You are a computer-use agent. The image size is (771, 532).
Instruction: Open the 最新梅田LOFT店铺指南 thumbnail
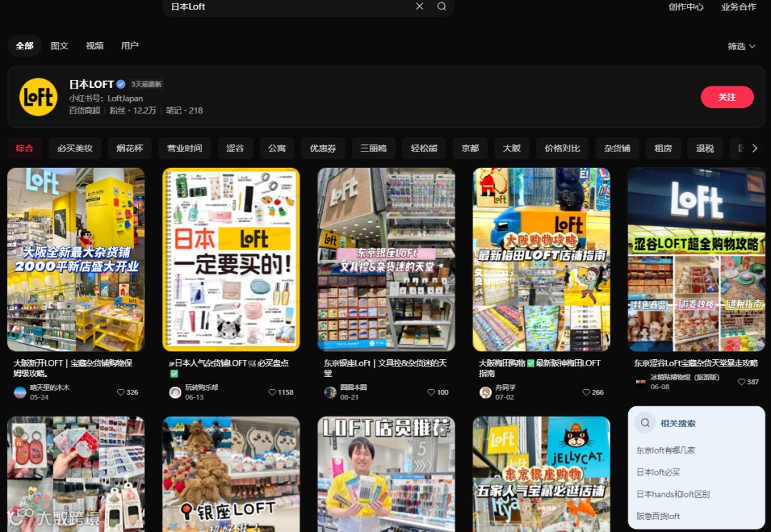coord(541,260)
